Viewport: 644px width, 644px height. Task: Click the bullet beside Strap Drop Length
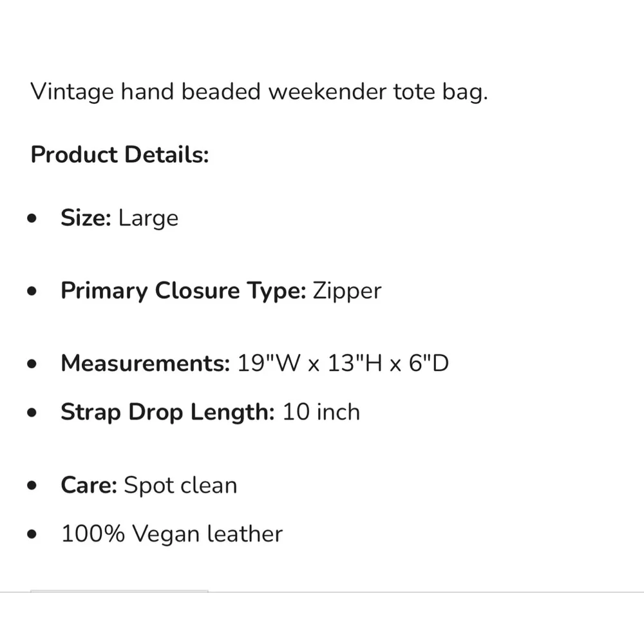tap(32, 412)
